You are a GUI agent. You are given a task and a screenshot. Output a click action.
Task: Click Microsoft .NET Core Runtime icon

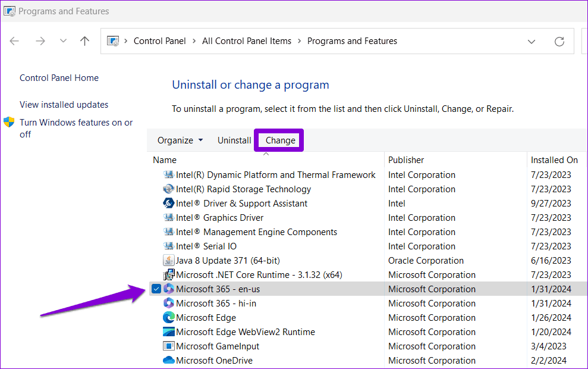[169, 274]
